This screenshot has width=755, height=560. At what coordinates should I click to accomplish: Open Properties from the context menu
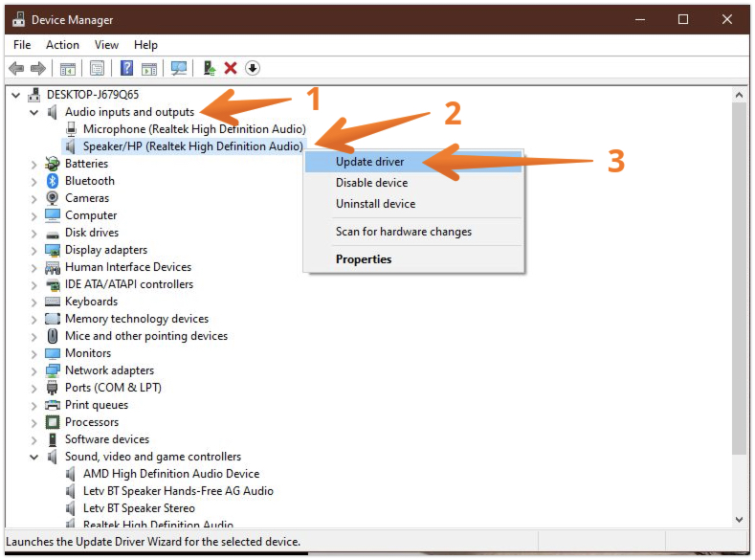[x=413, y=259]
